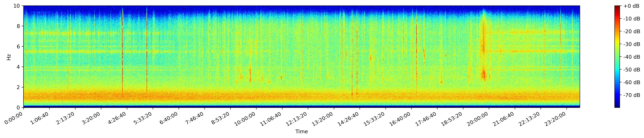Viewport: 644px width, 138px height.
Task: Click the Hz y-axis title
Action: 9,57
